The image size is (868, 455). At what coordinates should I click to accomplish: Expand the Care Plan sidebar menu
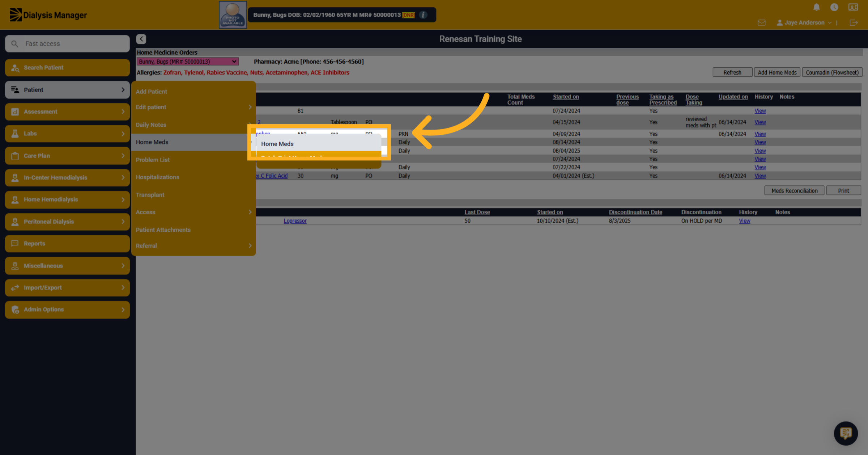coord(67,156)
